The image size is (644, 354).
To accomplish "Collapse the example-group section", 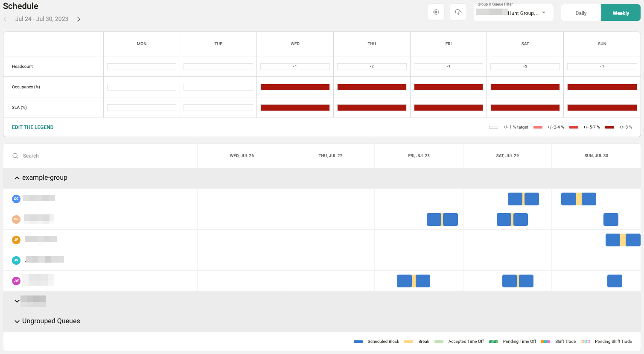I will pyautogui.click(x=17, y=178).
